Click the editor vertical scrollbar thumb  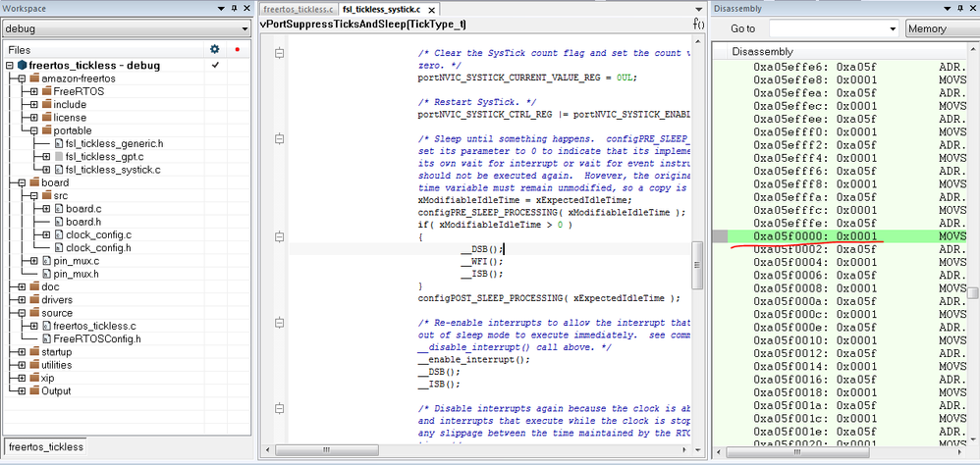(x=697, y=265)
